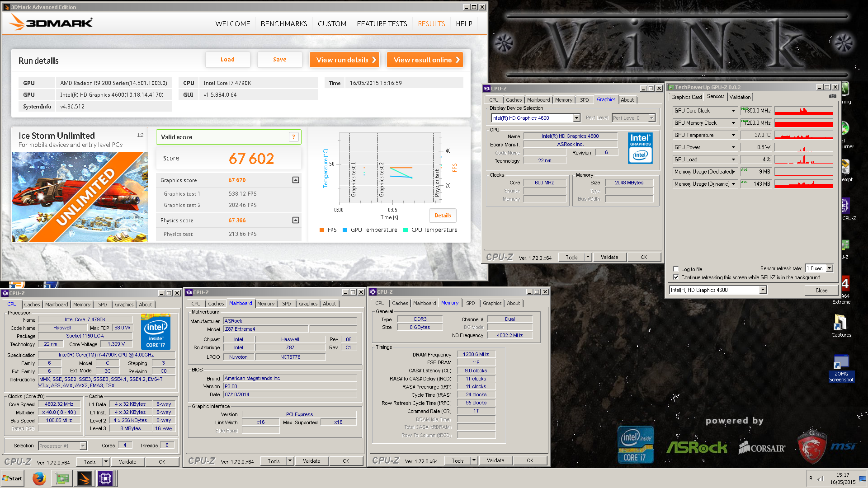Screen dimensions: 868x488
Task: Open the GPU-Z device selection dropdown
Action: tap(763, 290)
